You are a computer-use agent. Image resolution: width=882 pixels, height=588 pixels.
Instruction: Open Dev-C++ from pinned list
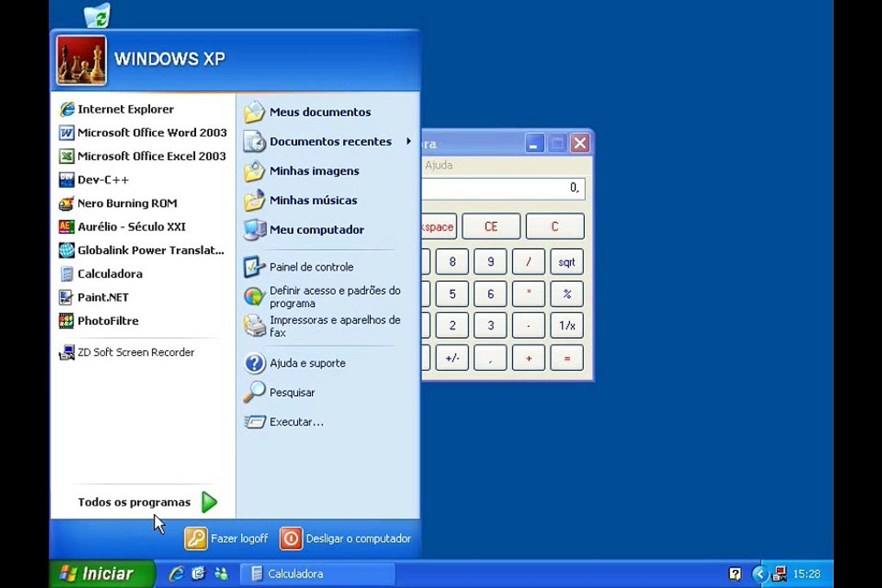tap(95, 180)
